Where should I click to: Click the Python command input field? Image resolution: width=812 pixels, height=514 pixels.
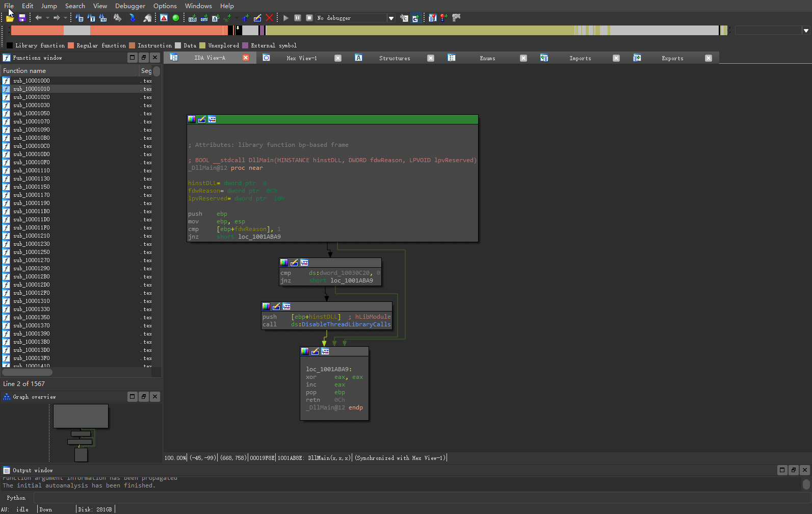pos(422,498)
